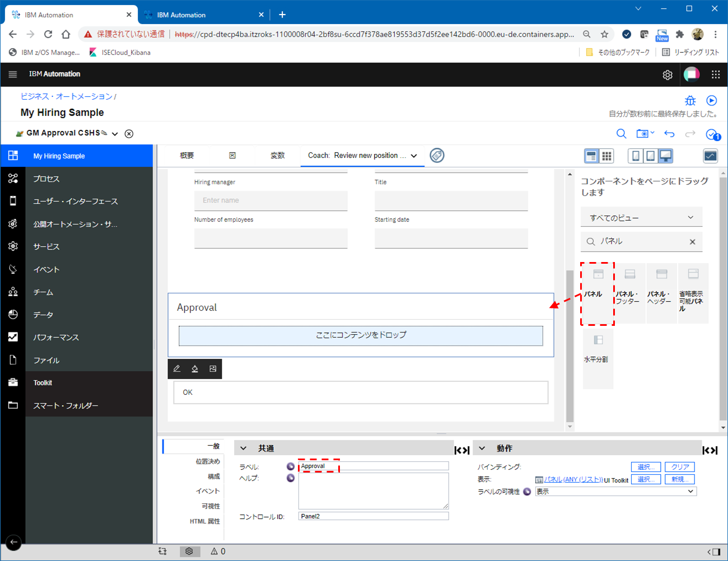Collapse the 動作 section
The image size is (728, 561).
pyautogui.click(x=482, y=448)
